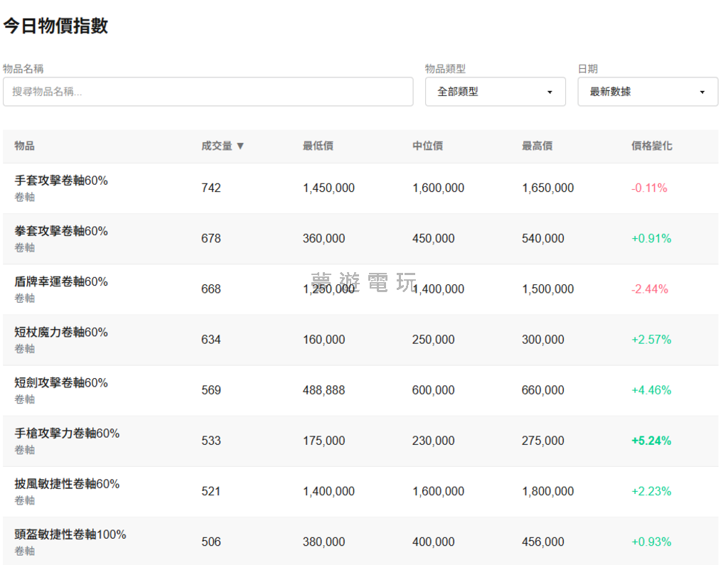728x565 pixels.
Task: Open the 物品類型 全部類型 dropdown
Action: [495, 92]
